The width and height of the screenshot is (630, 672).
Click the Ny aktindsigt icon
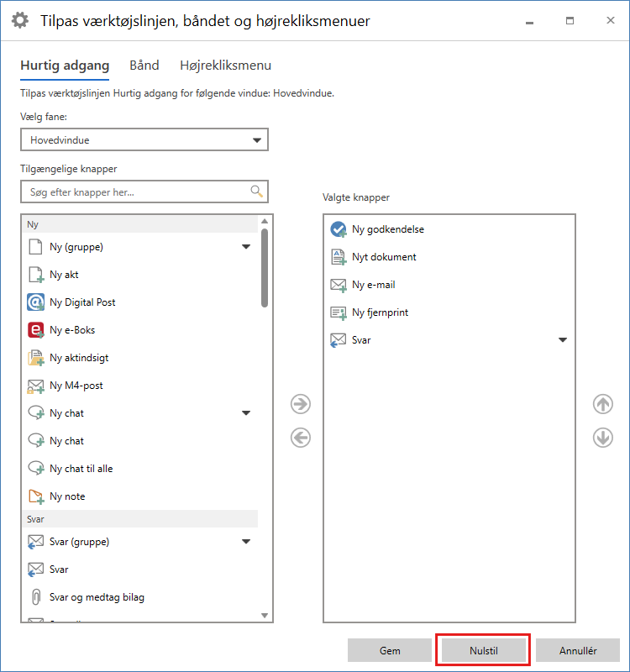tap(35, 358)
